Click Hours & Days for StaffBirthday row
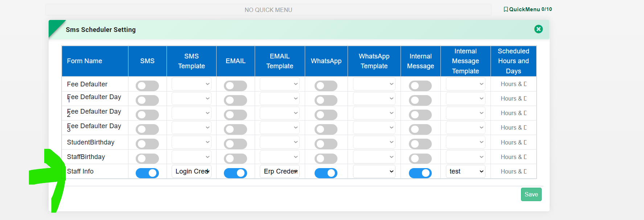Screen dimensions: 644x220 pyautogui.click(x=513, y=157)
